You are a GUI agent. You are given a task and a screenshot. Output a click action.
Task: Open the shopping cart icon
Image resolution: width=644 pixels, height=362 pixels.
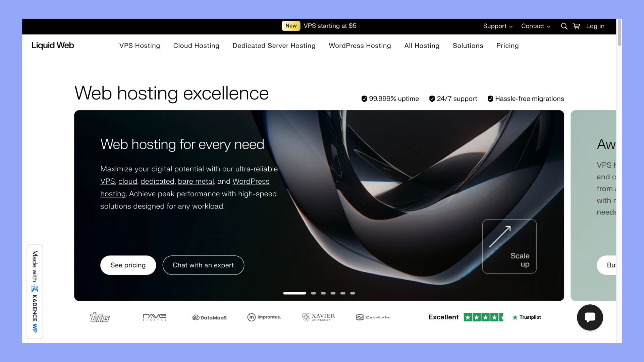pyautogui.click(x=576, y=26)
